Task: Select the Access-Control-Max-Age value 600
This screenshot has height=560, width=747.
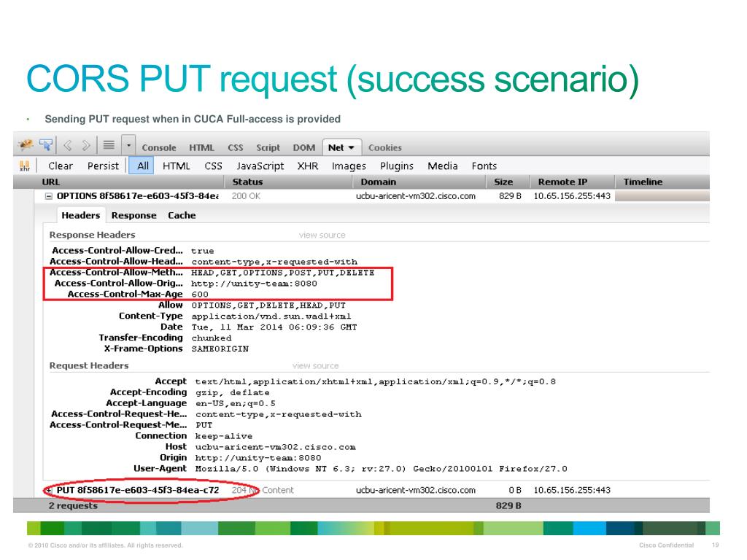Action: [200, 295]
